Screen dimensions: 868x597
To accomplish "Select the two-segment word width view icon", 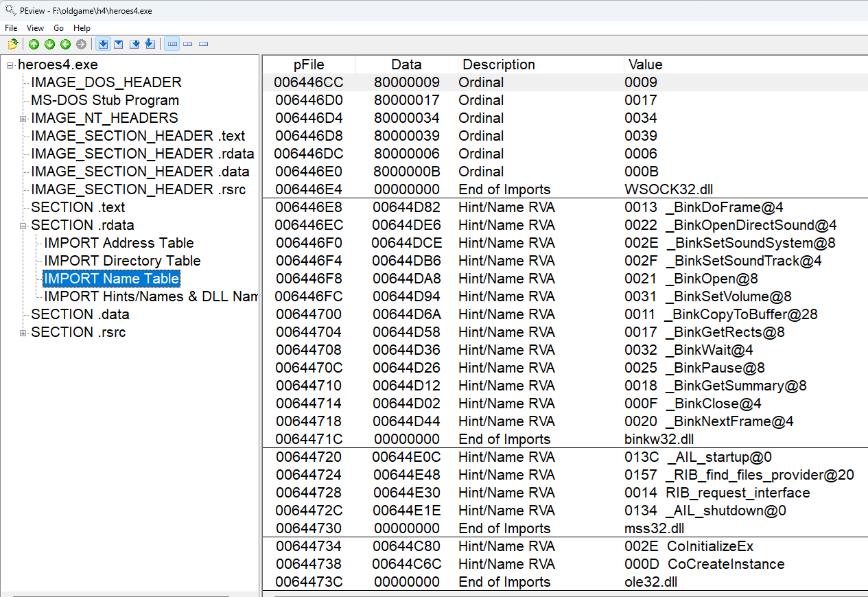I will [x=188, y=45].
